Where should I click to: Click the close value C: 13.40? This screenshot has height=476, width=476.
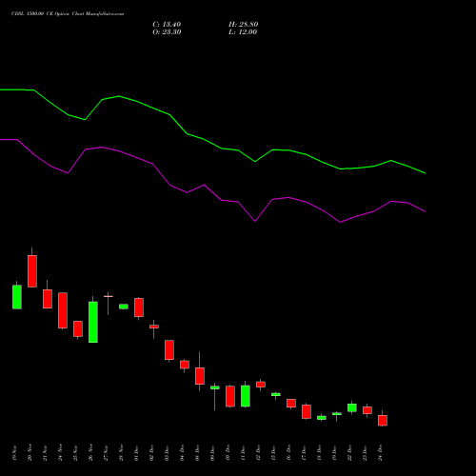click(x=167, y=25)
